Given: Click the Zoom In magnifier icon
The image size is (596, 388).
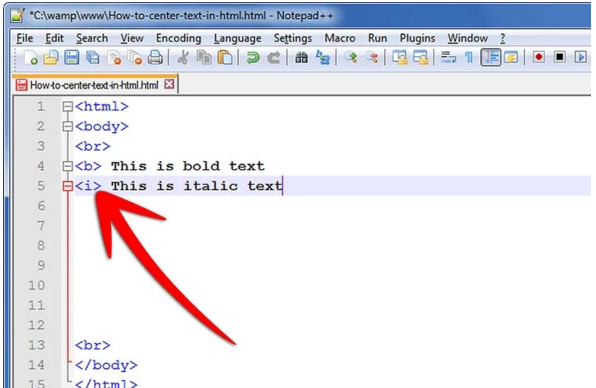Looking at the screenshot, I should click(x=350, y=57).
